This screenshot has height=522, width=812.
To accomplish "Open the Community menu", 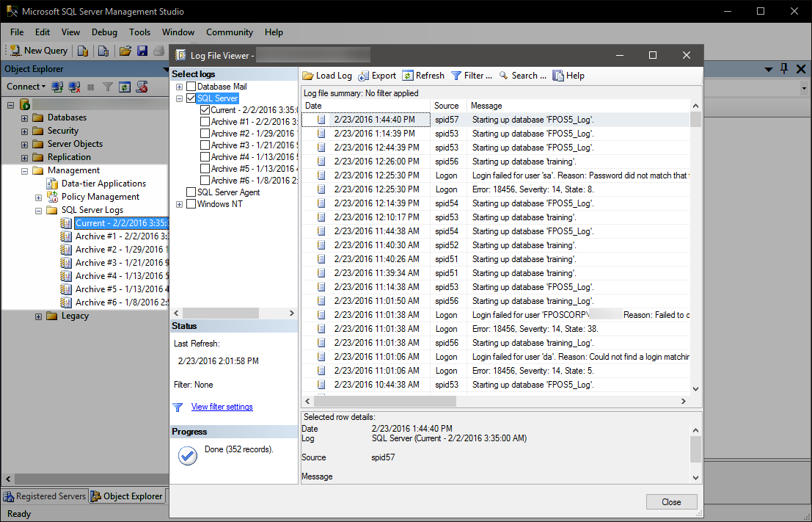I will (x=230, y=32).
